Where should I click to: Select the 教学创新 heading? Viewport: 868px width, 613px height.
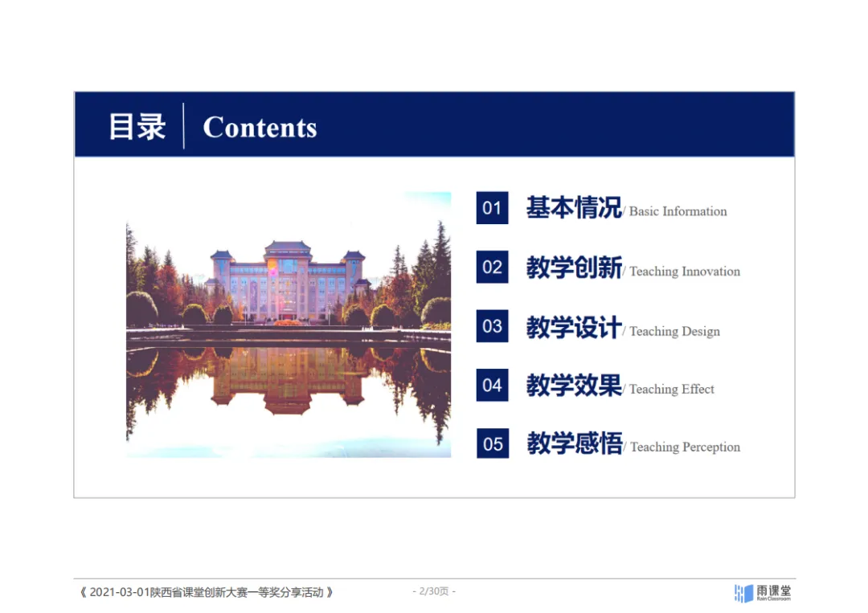point(574,268)
